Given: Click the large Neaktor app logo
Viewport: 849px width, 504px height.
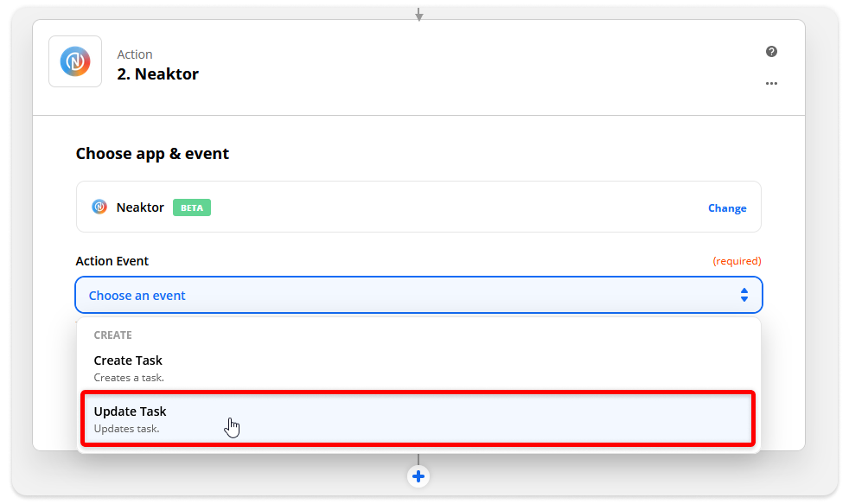Looking at the screenshot, I should pyautogui.click(x=75, y=61).
